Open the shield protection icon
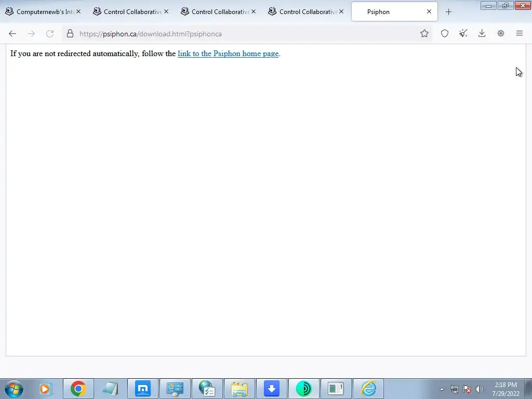 coord(445,33)
